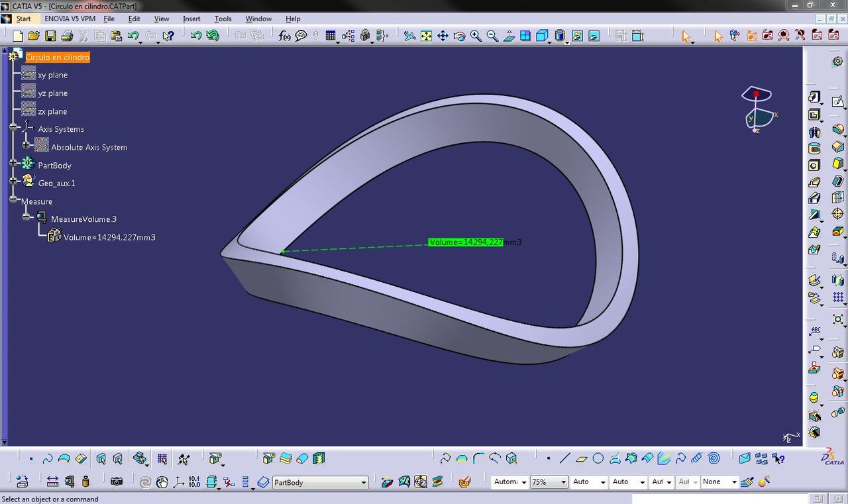
Task: Click the Select arrow tool
Action: pyautogui.click(x=686, y=36)
